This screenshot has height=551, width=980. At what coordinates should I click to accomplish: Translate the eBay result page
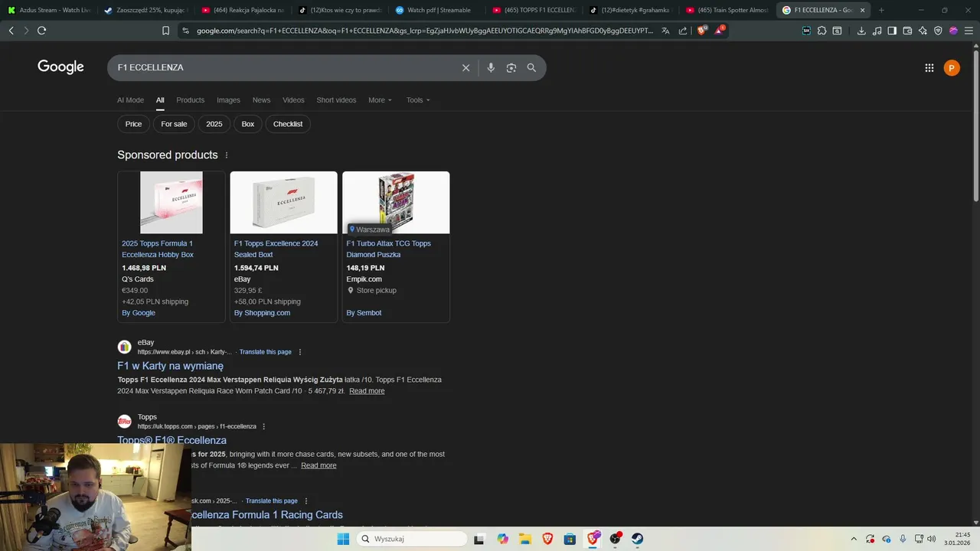(x=265, y=352)
